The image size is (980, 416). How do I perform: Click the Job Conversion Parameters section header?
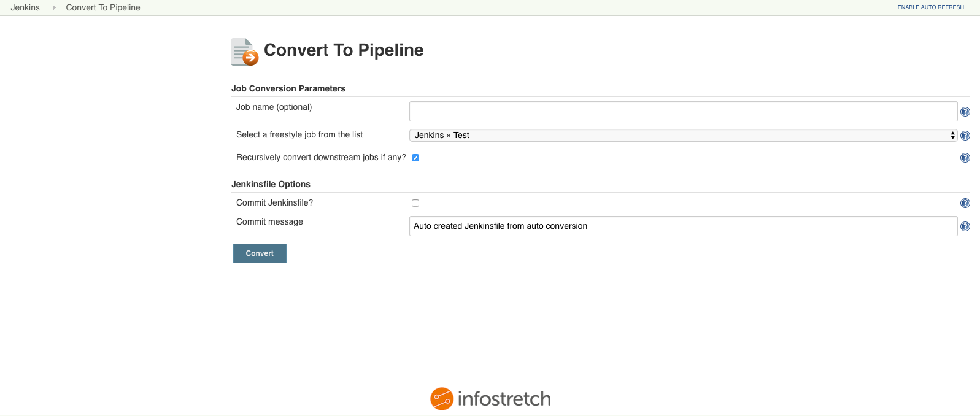[288, 88]
